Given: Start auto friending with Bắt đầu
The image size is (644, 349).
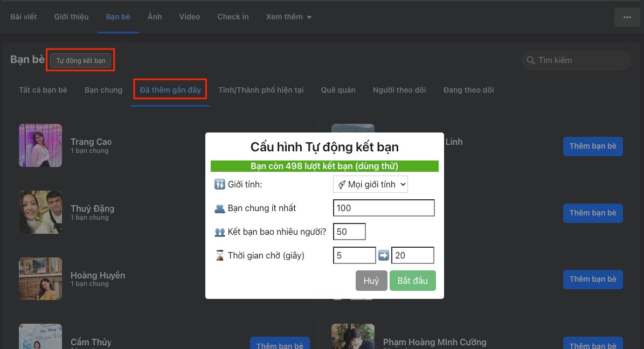Looking at the screenshot, I should (x=412, y=281).
